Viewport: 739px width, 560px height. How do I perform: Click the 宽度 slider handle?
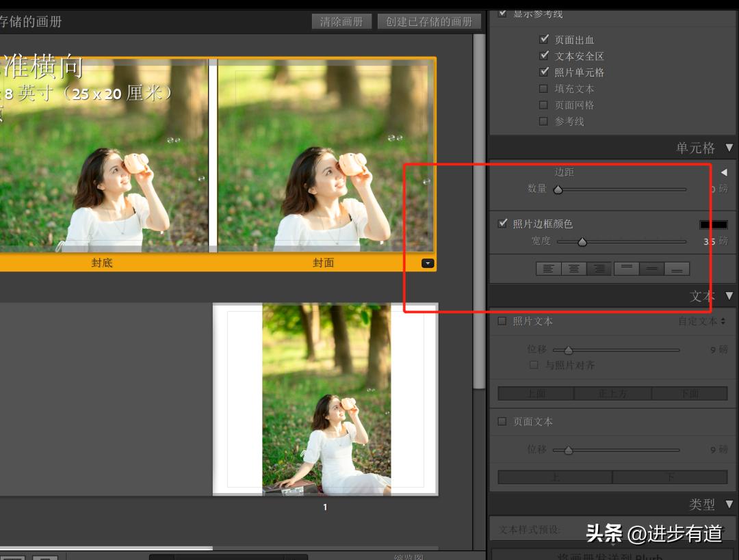pos(582,241)
